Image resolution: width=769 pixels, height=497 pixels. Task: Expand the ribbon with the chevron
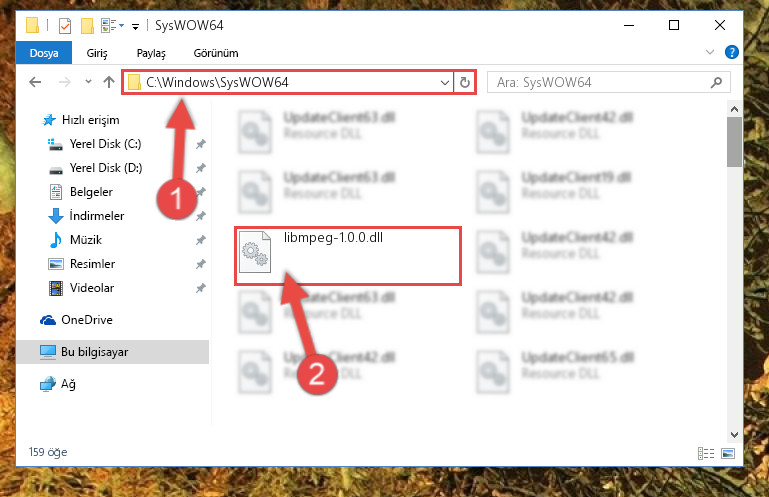[x=709, y=52]
